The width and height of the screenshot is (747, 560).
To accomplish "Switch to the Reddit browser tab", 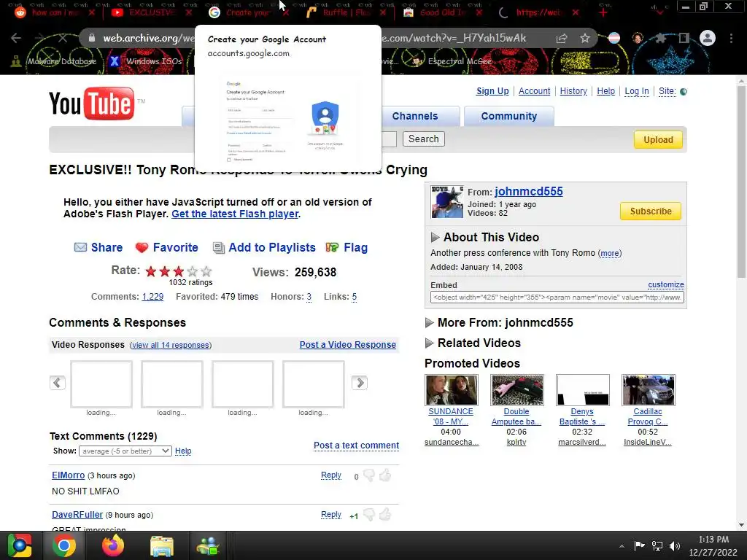I will tap(55, 12).
